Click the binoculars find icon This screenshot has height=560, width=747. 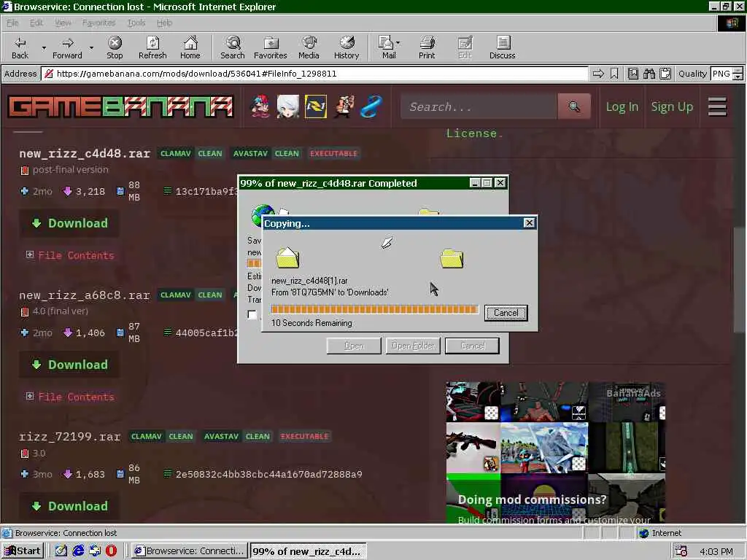(649, 74)
